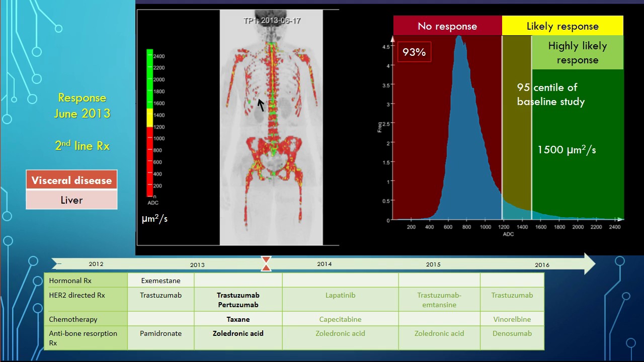Image resolution: width=644 pixels, height=362 pixels.
Task: Click the 'µm²/s' unit label under the scale
Action: click(154, 219)
